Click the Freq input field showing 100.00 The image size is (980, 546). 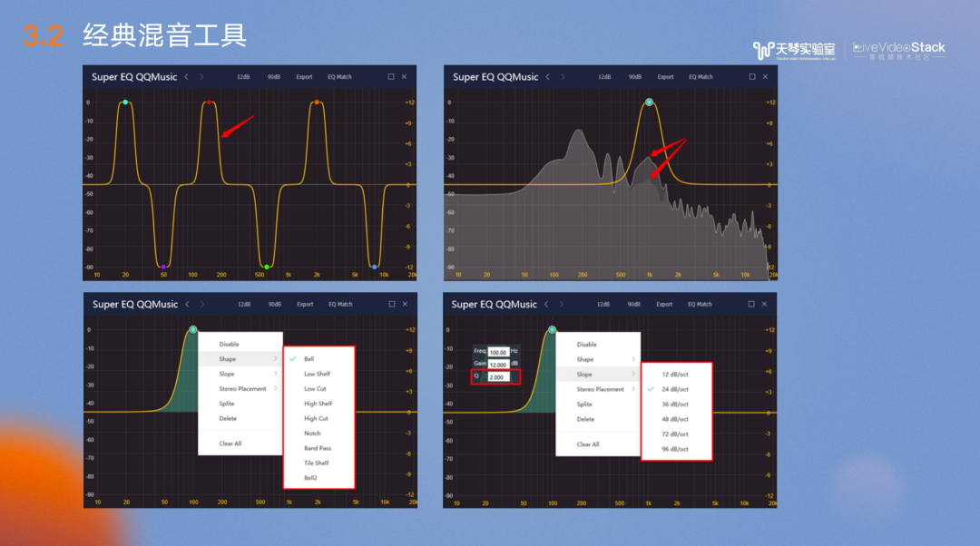coord(498,352)
